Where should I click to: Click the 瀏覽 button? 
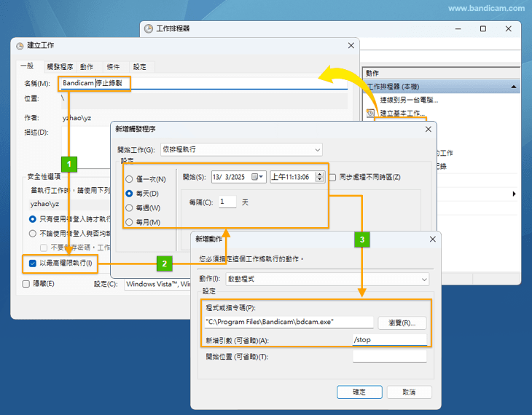tap(402, 323)
